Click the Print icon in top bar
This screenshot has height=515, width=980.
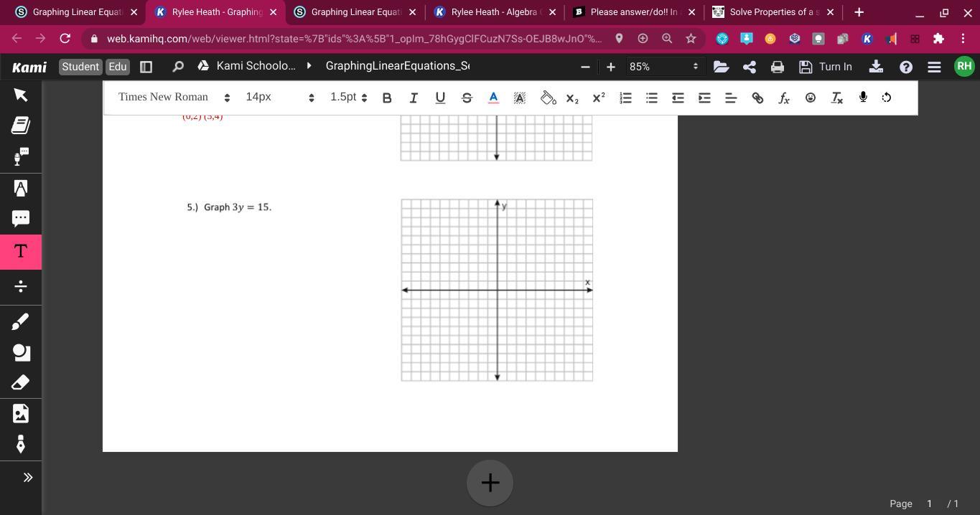(x=777, y=67)
